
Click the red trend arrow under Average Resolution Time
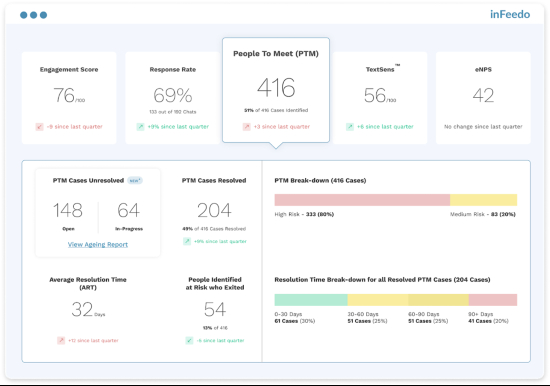tap(61, 340)
